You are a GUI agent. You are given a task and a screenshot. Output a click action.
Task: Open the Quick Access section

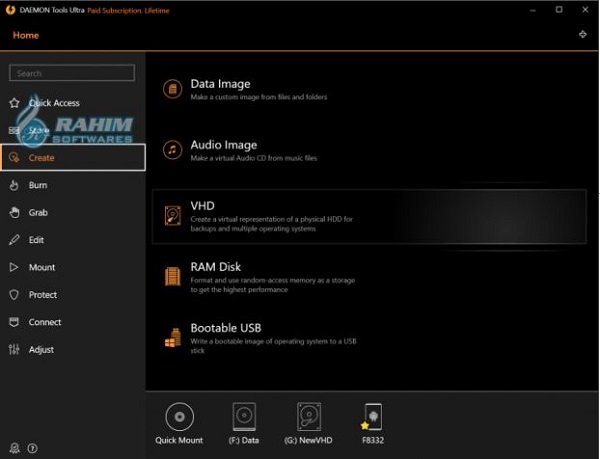coord(73,103)
